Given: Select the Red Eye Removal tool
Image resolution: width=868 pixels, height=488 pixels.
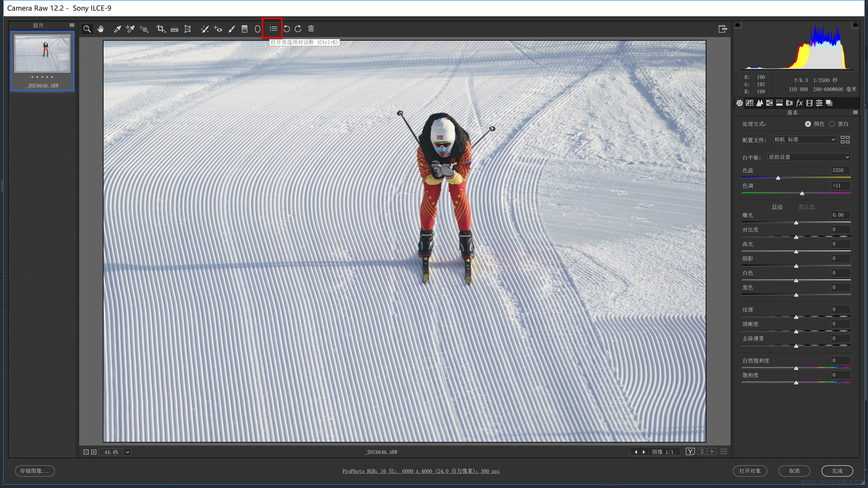Looking at the screenshot, I should click(x=218, y=29).
